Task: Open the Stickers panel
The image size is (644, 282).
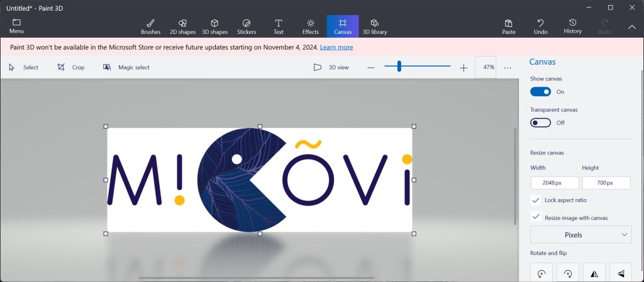Action: pos(247,26)
